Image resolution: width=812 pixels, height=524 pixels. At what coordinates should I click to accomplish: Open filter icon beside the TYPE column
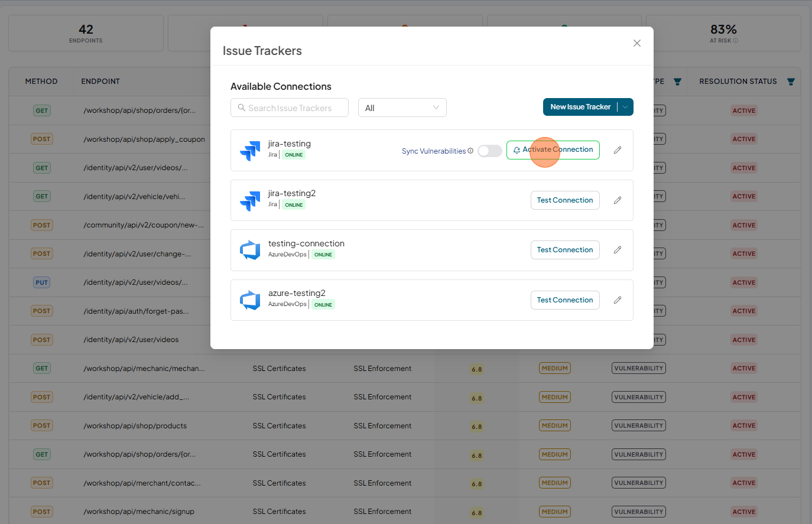[x=677, y=82]
